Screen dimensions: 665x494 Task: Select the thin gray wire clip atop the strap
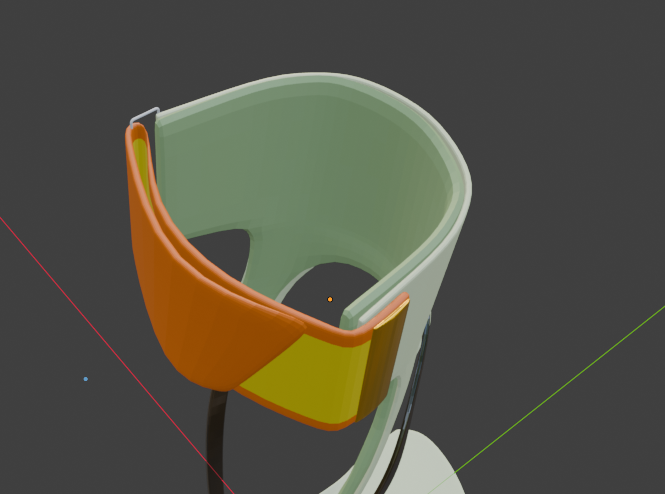(144, 116)
